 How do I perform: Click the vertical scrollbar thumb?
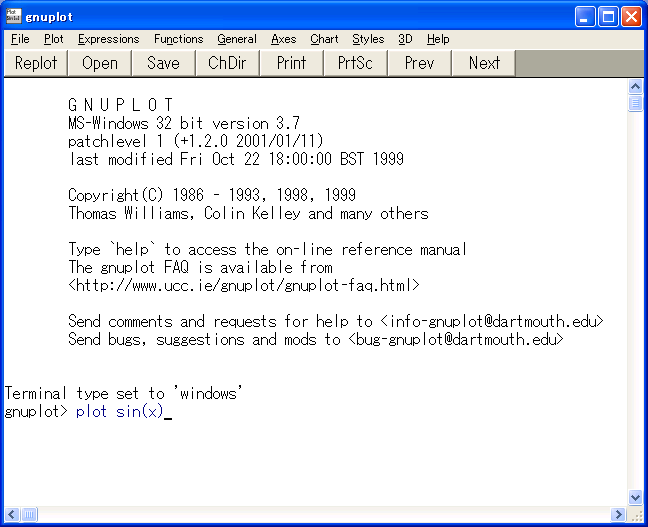pos(635,103)
